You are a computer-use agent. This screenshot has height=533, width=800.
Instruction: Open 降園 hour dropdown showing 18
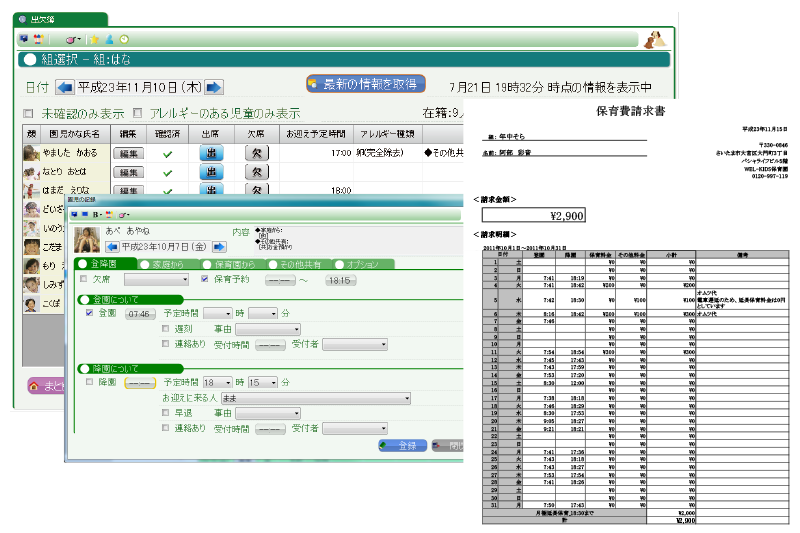click(x=218, y=383)
